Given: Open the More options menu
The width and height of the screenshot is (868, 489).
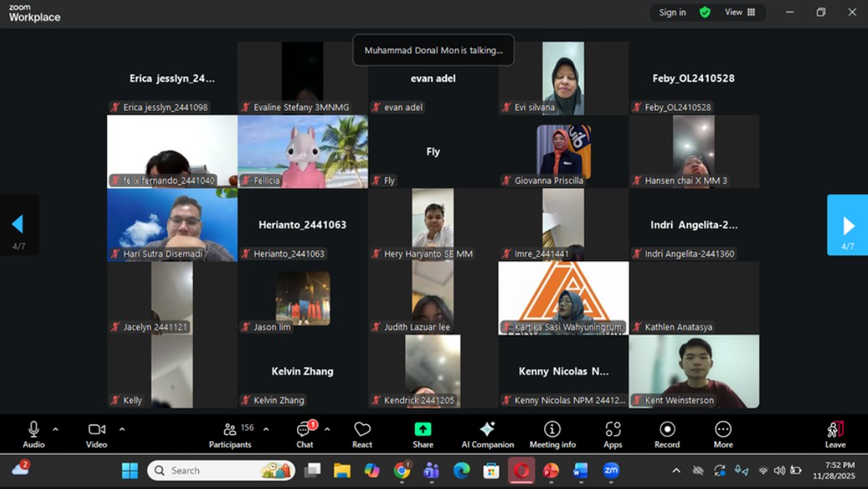Looking at the screenshot, I should [x=723, y=434].
